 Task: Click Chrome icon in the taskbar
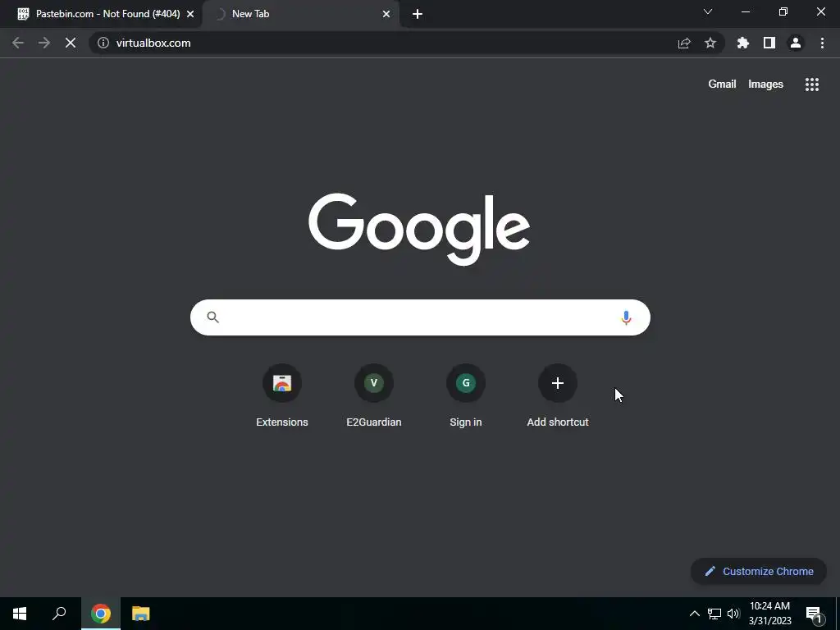point(101,614)
